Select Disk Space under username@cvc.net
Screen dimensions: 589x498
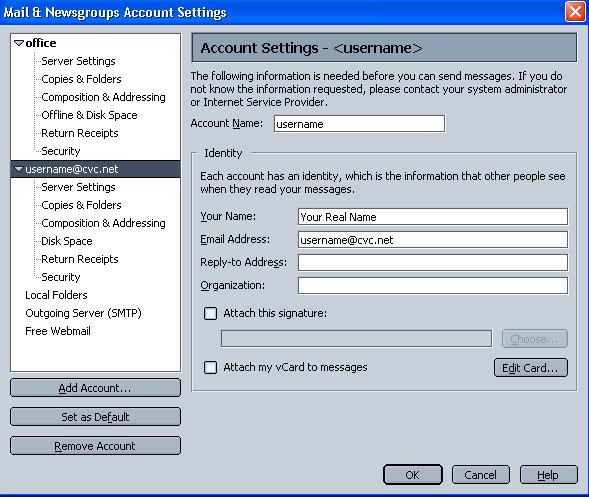[x=67, y=241]
